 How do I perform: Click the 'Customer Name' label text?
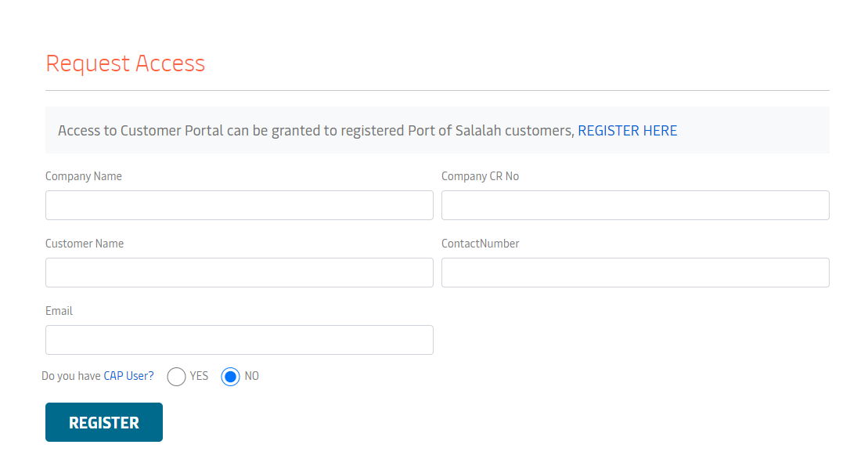coord(85,244)
